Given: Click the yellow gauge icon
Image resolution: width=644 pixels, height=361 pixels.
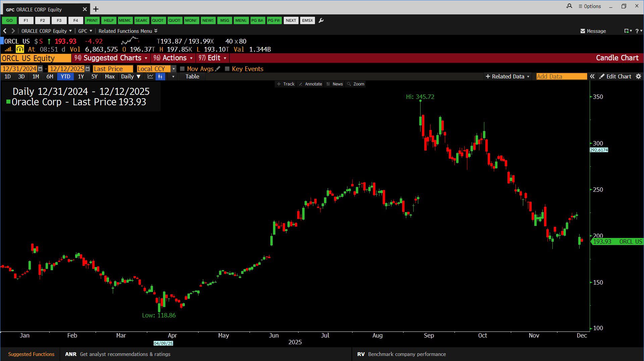Looking at the screenshot, I should point(20,49).
